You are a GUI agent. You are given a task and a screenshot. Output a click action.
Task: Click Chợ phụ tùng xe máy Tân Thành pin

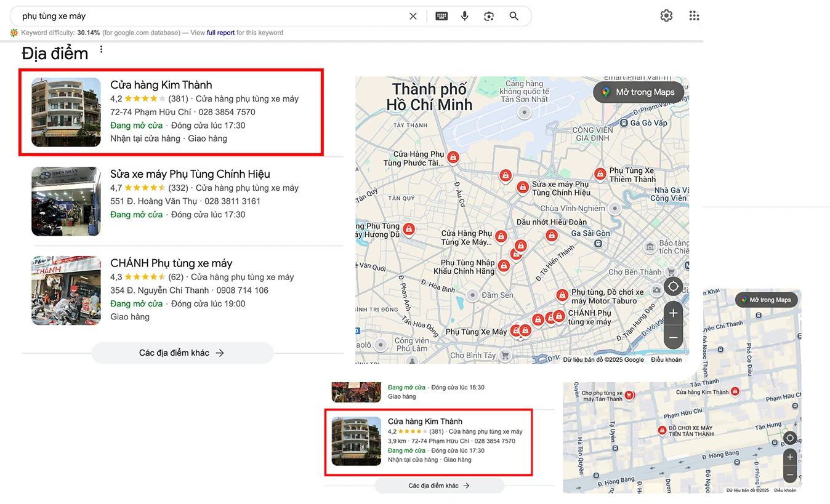tap(629, 394)
